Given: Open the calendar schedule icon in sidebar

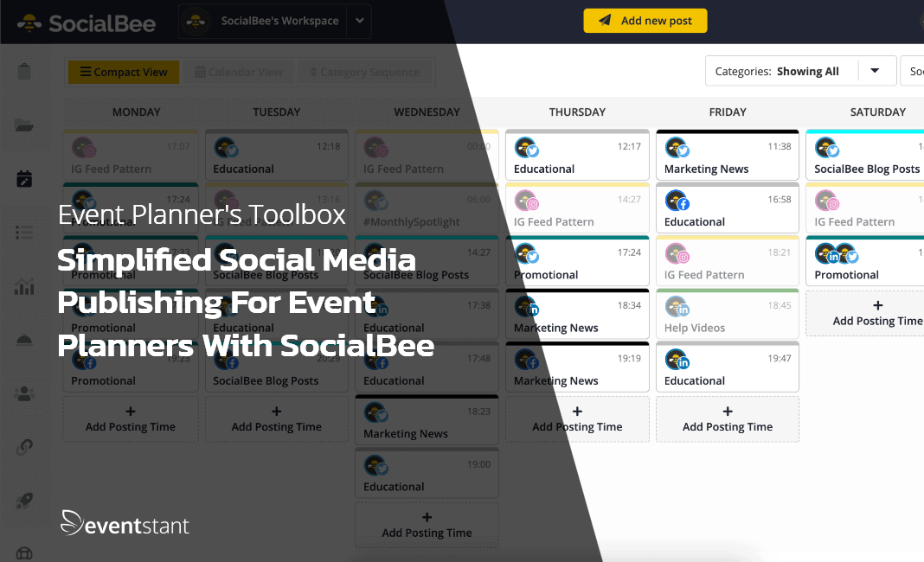Looking at the screenshot, I should (24, 178).
